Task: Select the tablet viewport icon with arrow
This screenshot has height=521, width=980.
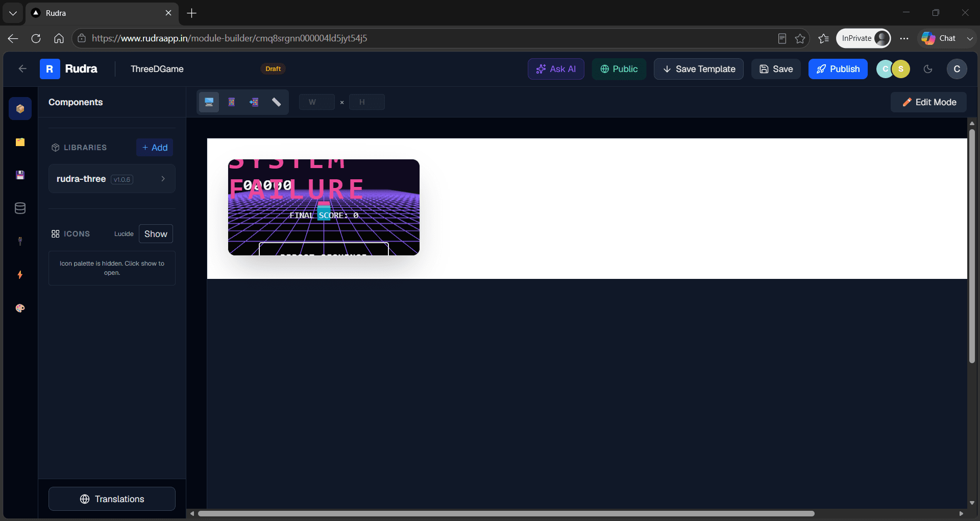Action: coord(254,102)
